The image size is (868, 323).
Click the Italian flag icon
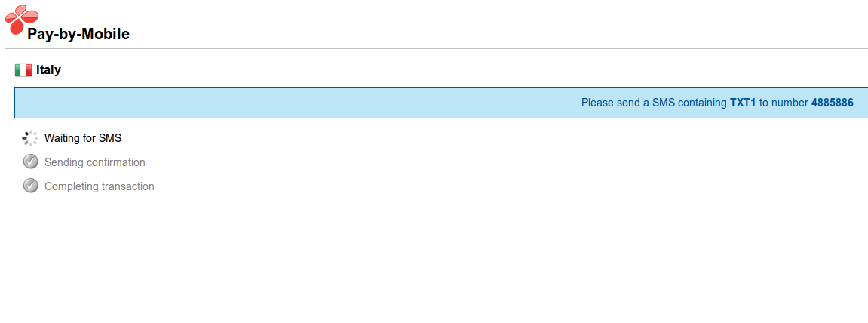[23, 70]
